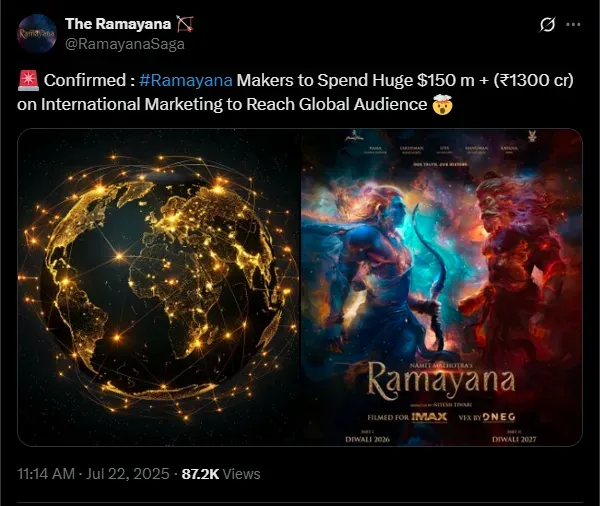600x506 pixels.
Task: Open The Ramayana display name link
Action: tap(118, 24)
